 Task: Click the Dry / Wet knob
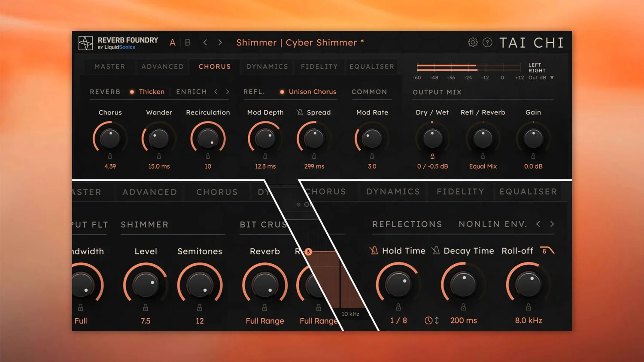[x=432, y=138]
